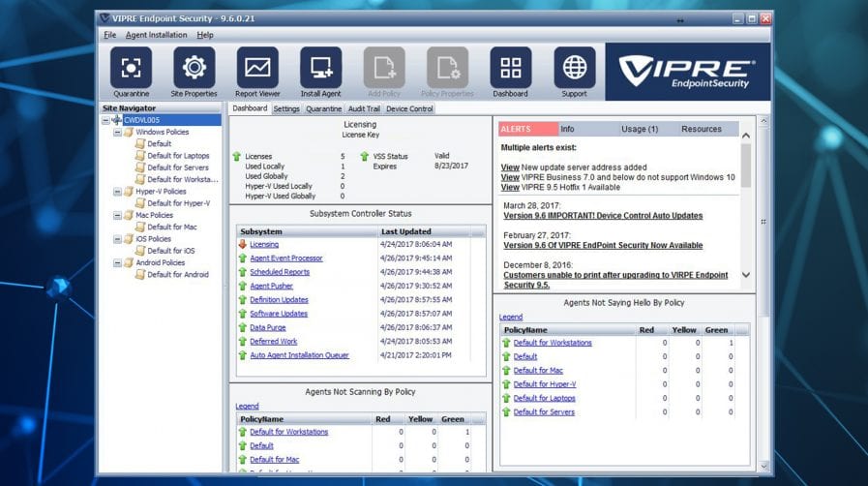Click the Support globe icon

point(574,68)
